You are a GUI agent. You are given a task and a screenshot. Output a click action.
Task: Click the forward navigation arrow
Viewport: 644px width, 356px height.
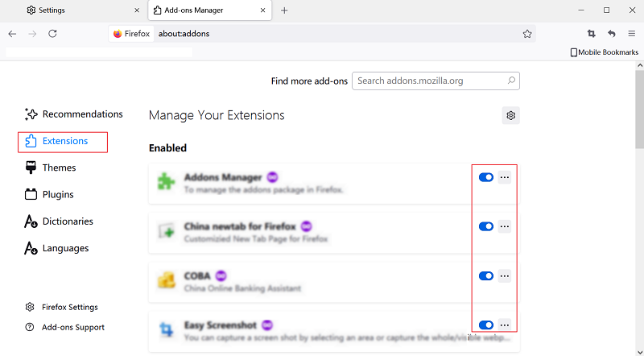click(x=32, y=34)
